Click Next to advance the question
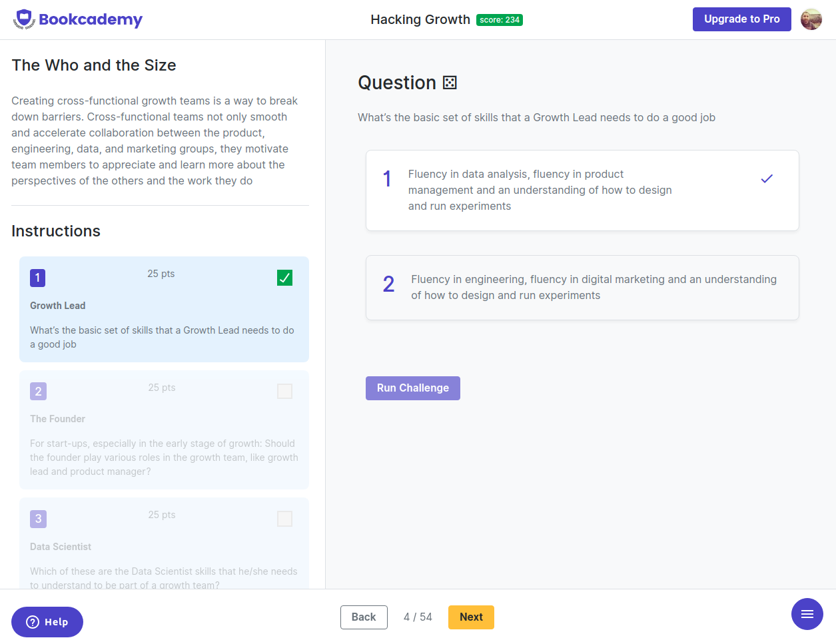Screen dimensions: 836x644 [x=471, y=617]
